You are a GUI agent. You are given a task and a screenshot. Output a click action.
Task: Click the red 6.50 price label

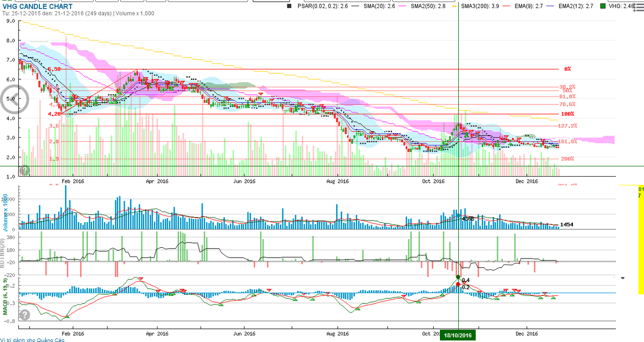[x=54, y=69]
